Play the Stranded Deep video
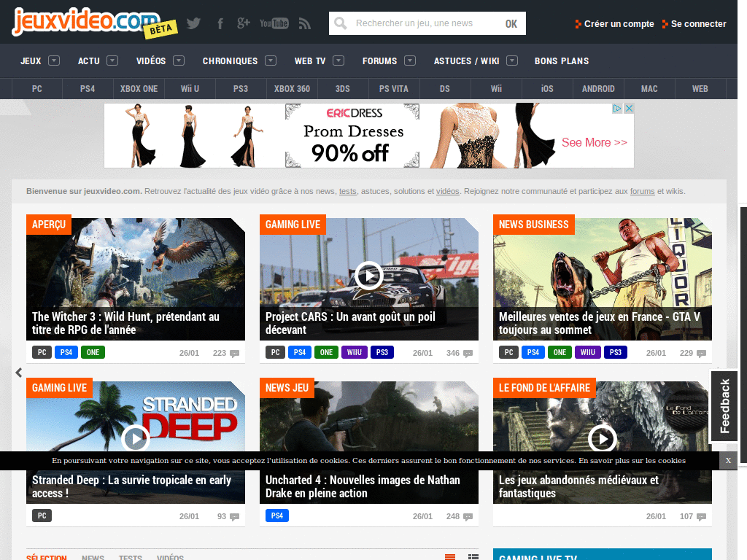This screenshot has height=560, width=747. [x=135, y=438]
